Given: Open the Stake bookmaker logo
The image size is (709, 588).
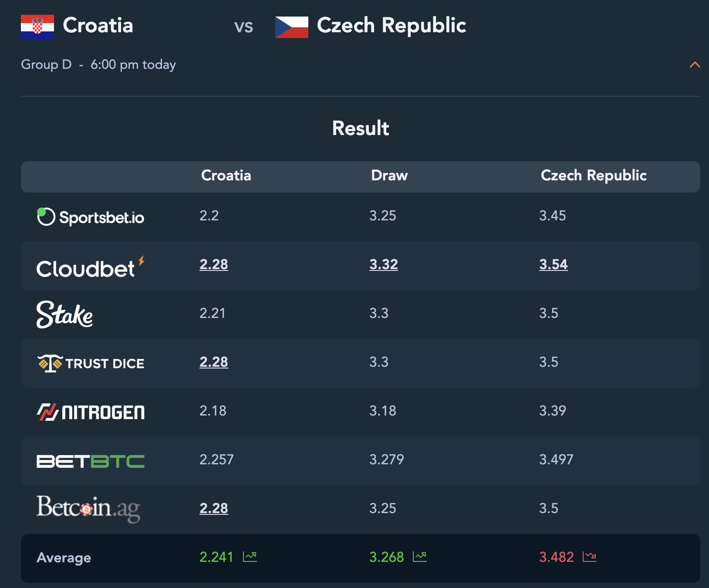Looking at the screenshot, I should tap(64, 314).
